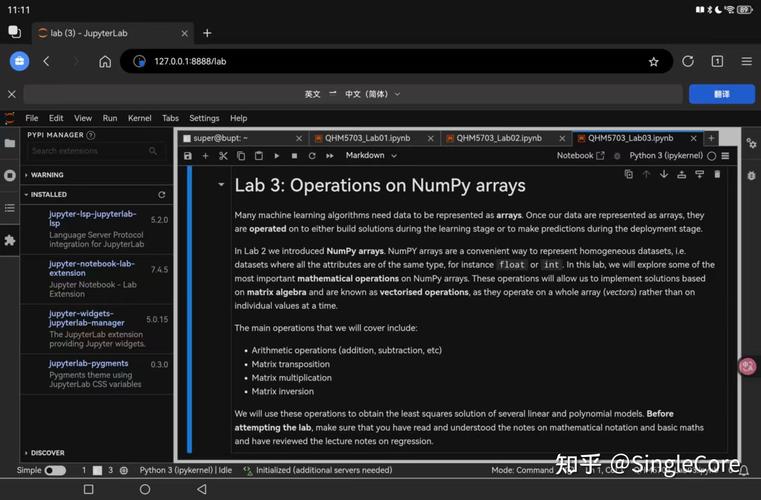Screen dimensions: 761x500
Task: Toggle the Simple mode switch
Action: [x=55, y=470]
